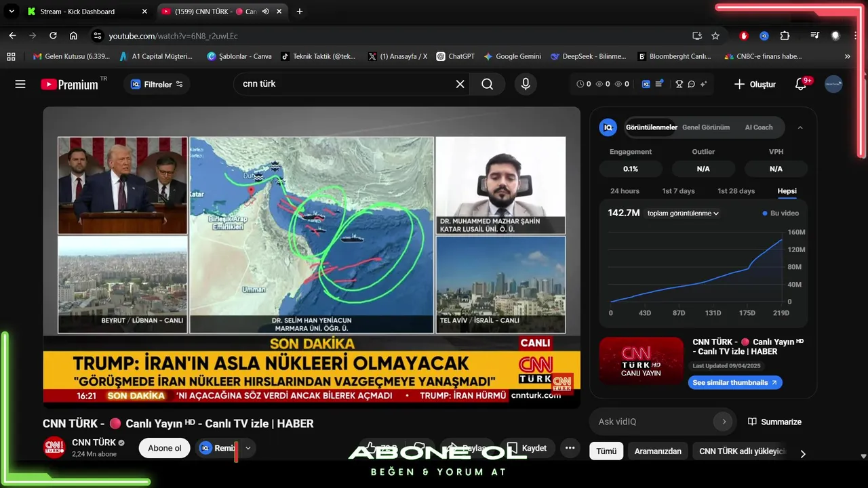Mute the CNN TÜRK tab speaker icon
Viewport: 868px width, 488px height.
coord(266,12)
